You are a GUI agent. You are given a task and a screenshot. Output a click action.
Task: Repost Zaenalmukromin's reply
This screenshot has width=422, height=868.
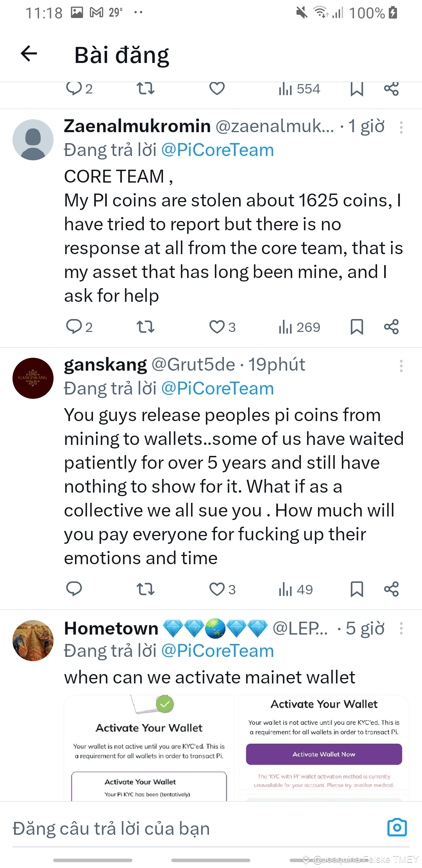[145, 327]
